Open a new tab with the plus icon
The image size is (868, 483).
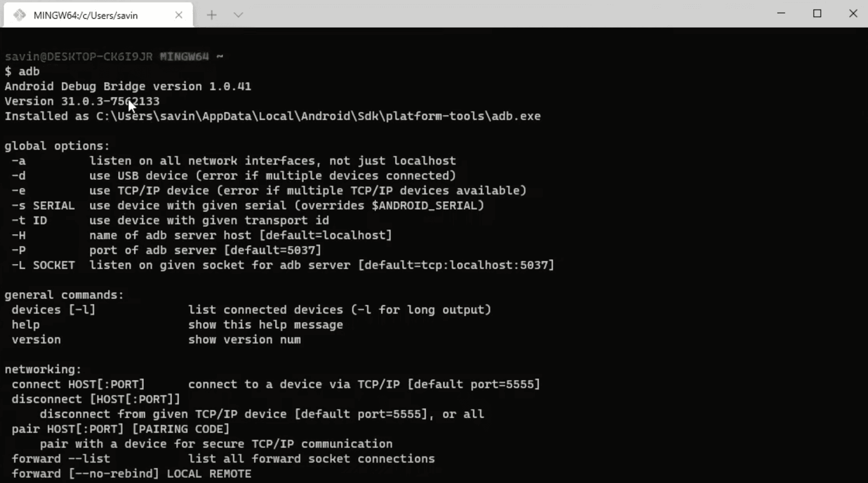pos(212,15)
